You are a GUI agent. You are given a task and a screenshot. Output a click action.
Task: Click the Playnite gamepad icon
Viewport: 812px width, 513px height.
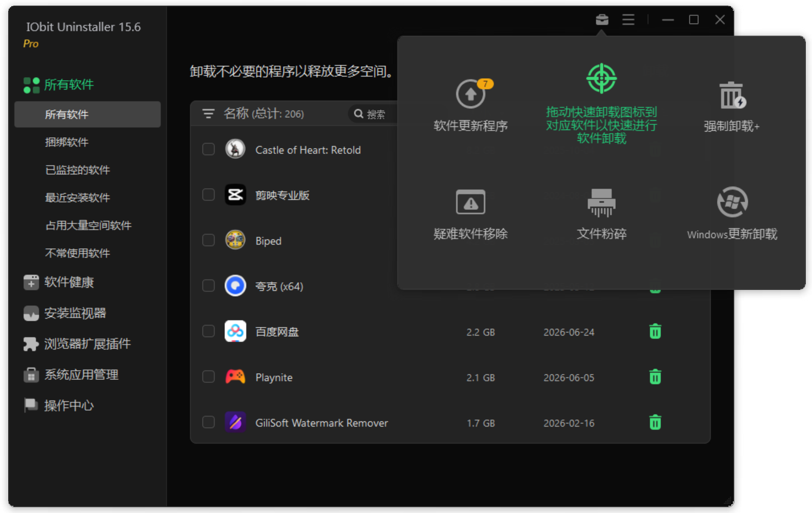pos(235,377)
